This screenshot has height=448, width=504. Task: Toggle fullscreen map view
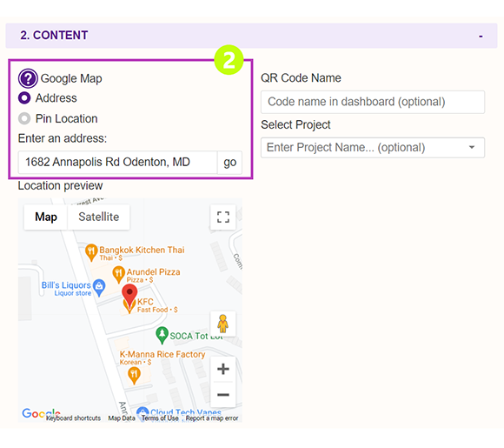click(x=223, y=217)
